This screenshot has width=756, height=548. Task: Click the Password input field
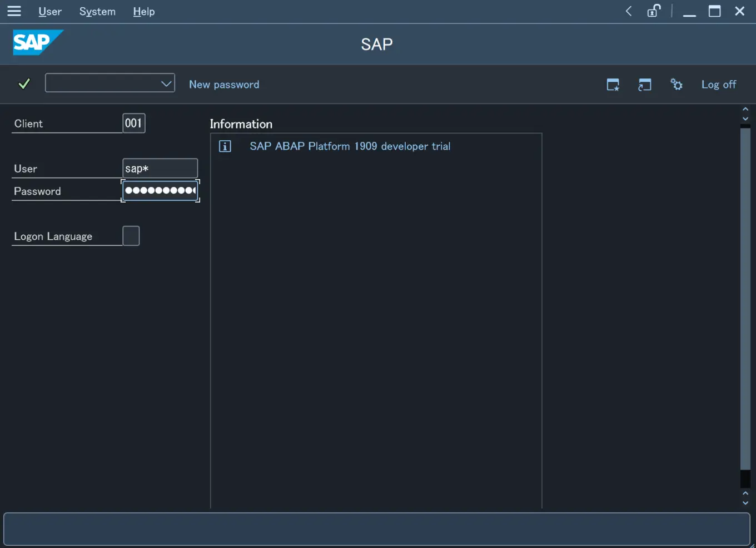pyautogui.click(x=160, y=191)
